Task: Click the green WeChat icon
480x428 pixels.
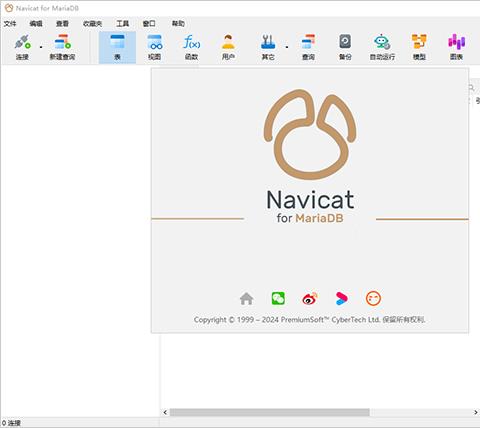Action: [x=278, y=298]
